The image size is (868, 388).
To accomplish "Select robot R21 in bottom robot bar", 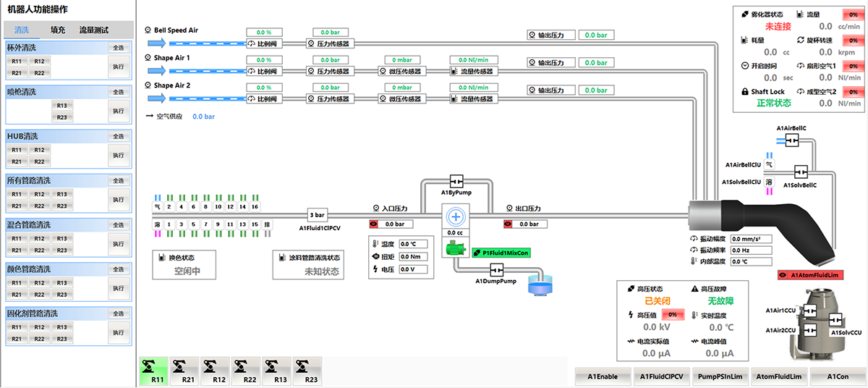I will [188, 371].
